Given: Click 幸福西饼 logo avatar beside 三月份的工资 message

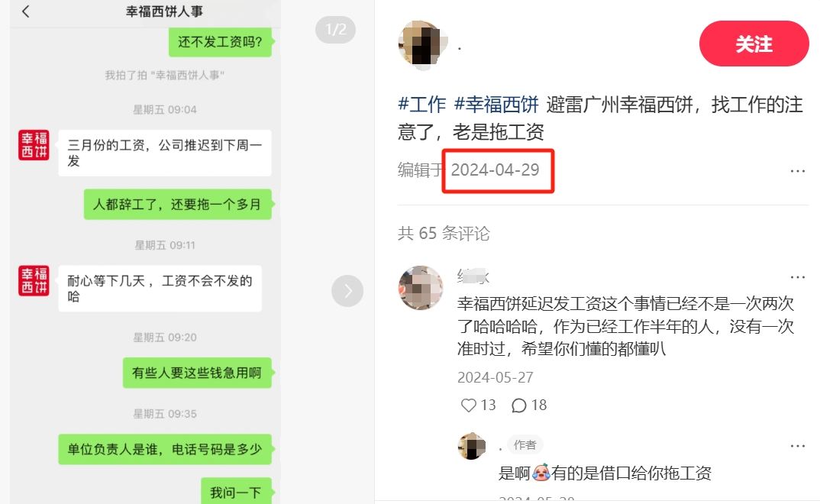Looking at the screenshot, I should coord(34,145).
